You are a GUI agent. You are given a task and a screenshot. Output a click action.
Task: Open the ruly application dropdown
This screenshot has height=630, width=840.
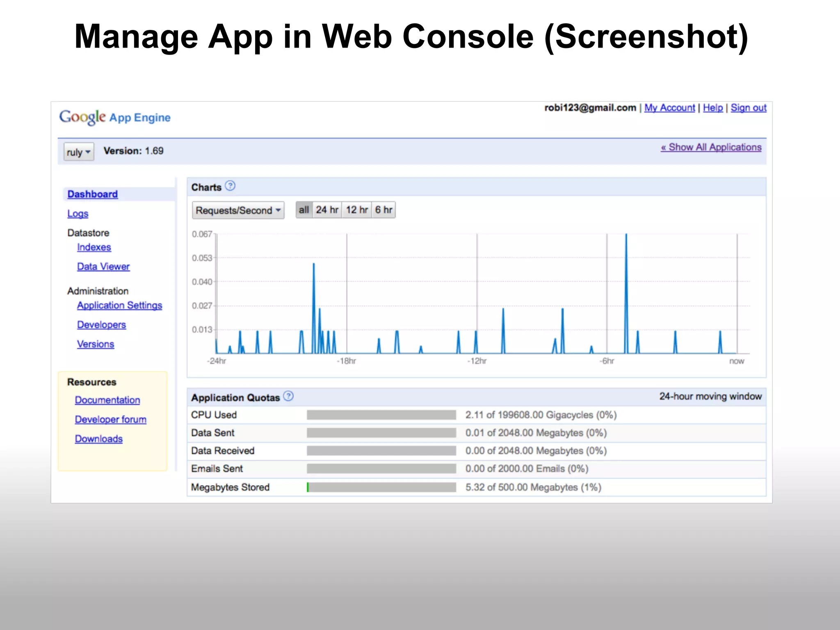[x=79, y=152]
